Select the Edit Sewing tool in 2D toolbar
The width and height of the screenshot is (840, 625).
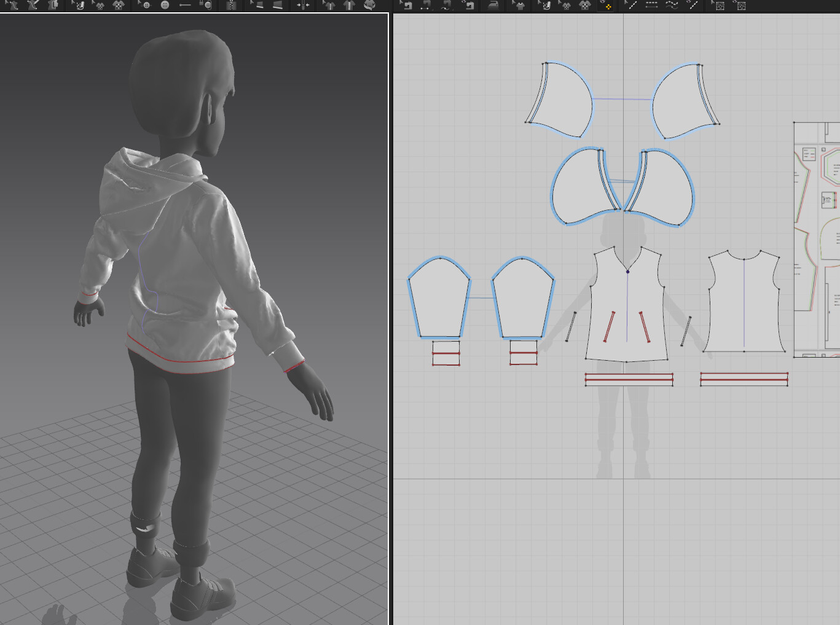point(406,6)
